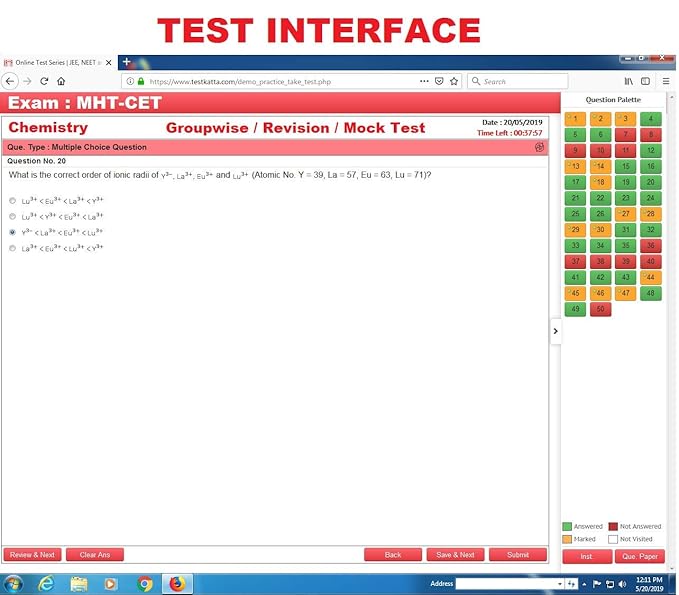This screenshot has width=679, height=595.
Task: Click the browser reload button
Action: click(44, 81)
